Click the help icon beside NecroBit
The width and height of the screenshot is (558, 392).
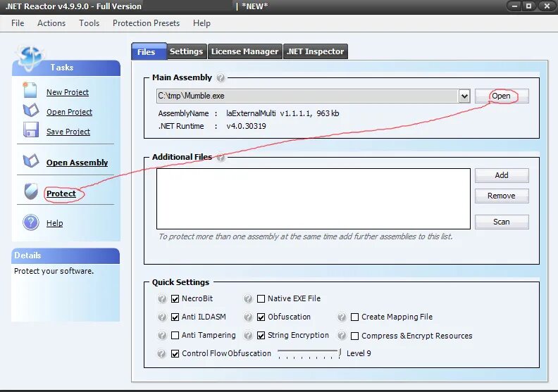click(x=162, y=299)
